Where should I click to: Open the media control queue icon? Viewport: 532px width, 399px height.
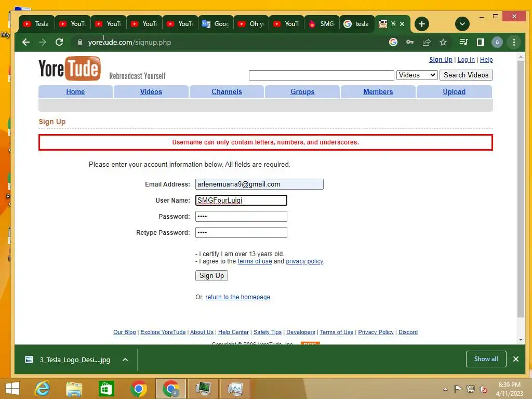point(463,42)
